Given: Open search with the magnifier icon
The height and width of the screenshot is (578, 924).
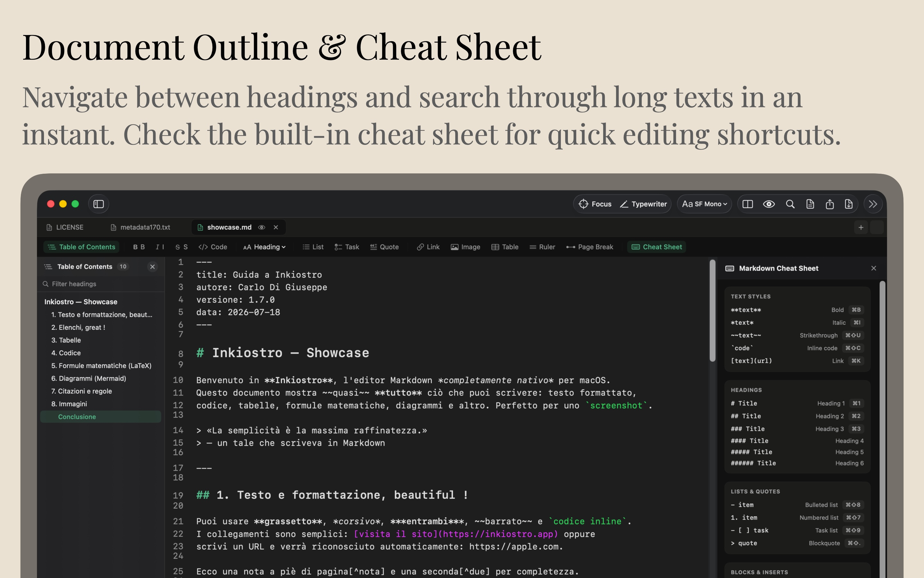Looking at the screenshot, I should (x=790, y=204).
